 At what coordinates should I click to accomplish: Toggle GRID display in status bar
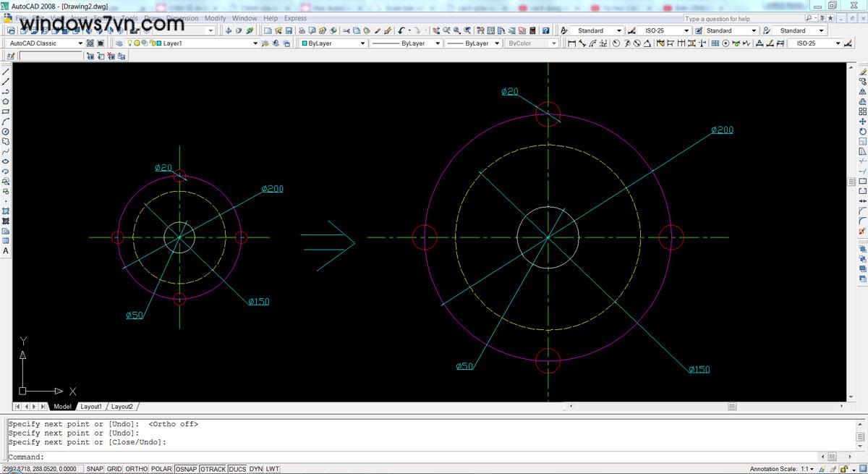click(x=114, y=469)
